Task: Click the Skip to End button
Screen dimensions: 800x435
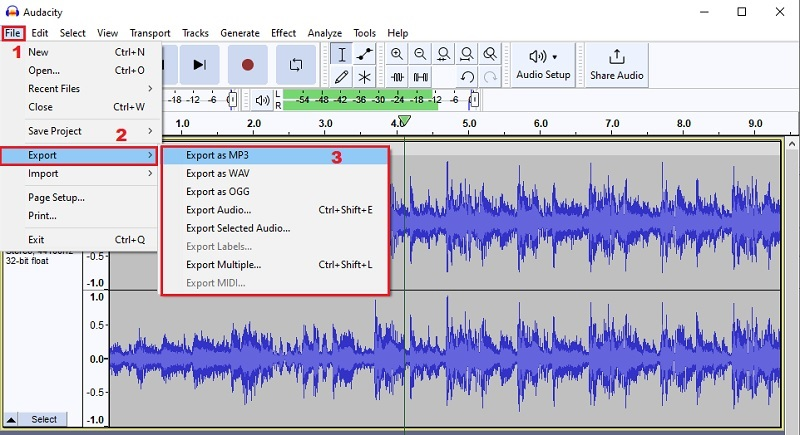Action: (x=199, y=65)
